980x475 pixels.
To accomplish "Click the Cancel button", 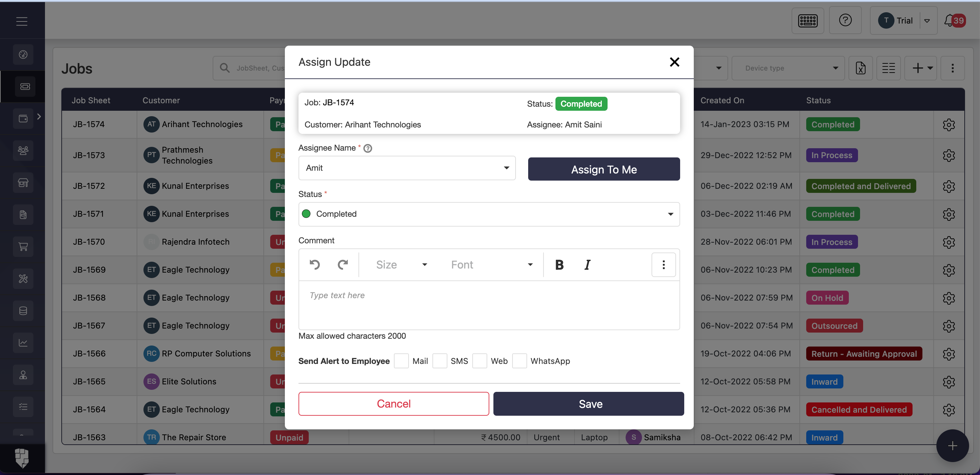I will (x=393, y=403).
